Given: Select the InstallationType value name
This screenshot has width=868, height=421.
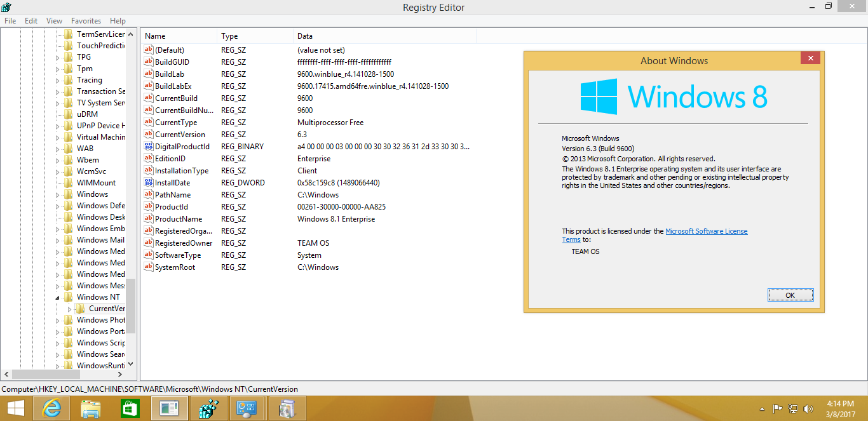Looking at the screenshot, I should point(182,171).
